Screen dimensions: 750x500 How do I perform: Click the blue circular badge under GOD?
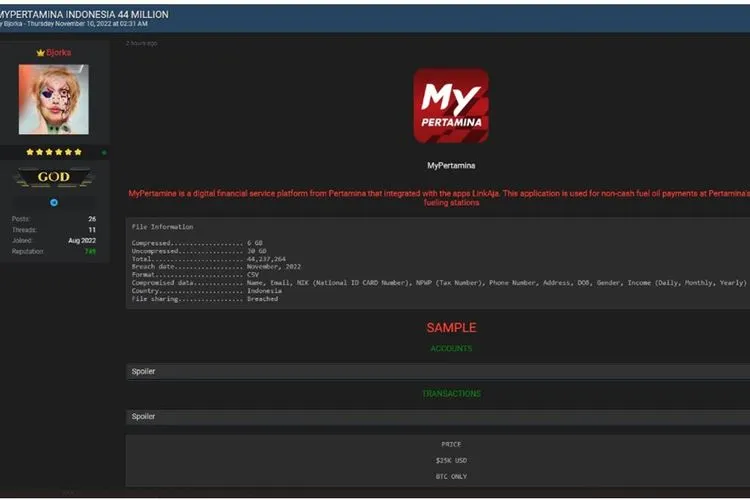[x=54, y=202]
